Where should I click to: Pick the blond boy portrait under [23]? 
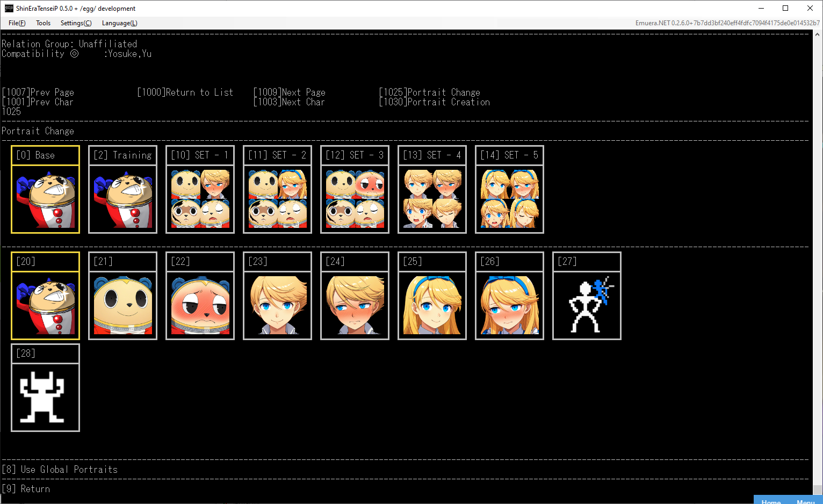click(277, 306)
